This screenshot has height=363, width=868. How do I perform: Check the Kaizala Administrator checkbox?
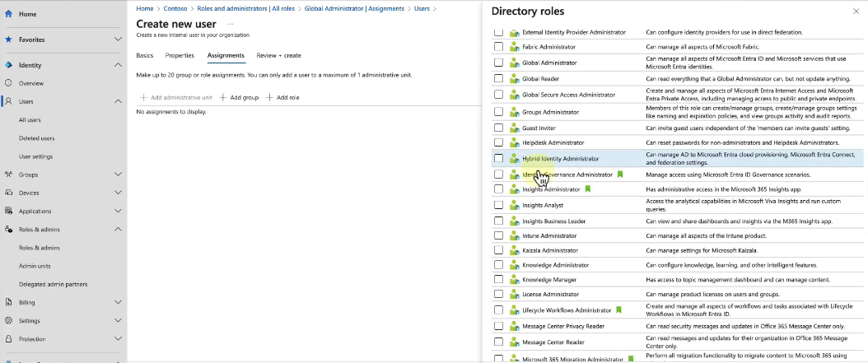[499, 250]
